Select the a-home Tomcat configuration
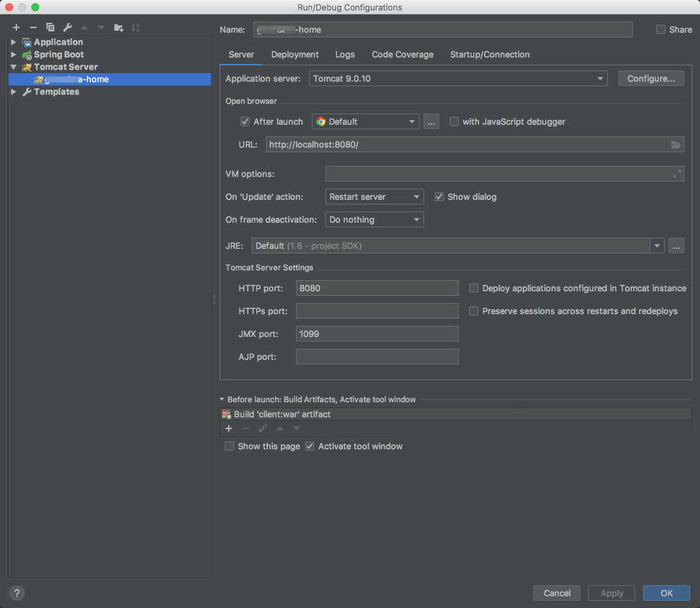Viewport: 700px width, 608px height. coord(109,80)
